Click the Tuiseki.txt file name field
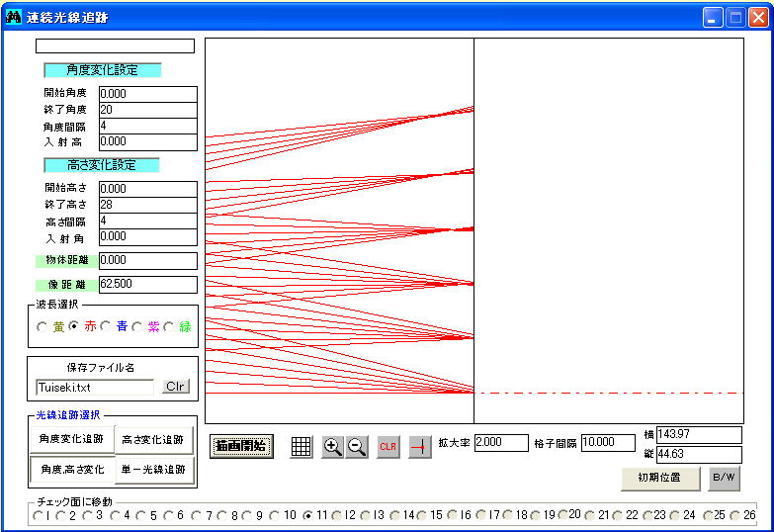 click(95, 388)
